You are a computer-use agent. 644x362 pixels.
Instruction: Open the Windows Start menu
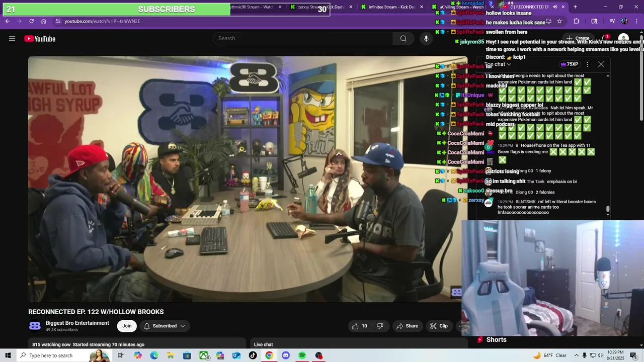pos(8,355)
